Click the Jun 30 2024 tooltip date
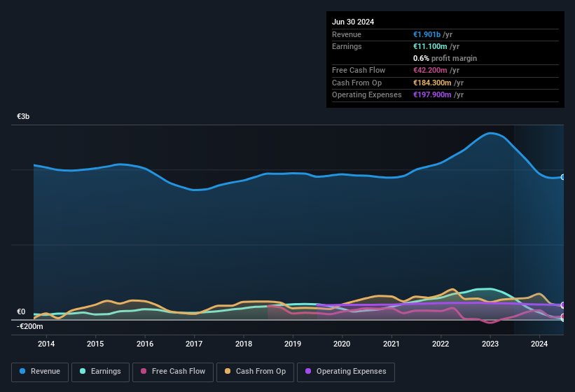575x392 pixels. [x=353, y=22]
